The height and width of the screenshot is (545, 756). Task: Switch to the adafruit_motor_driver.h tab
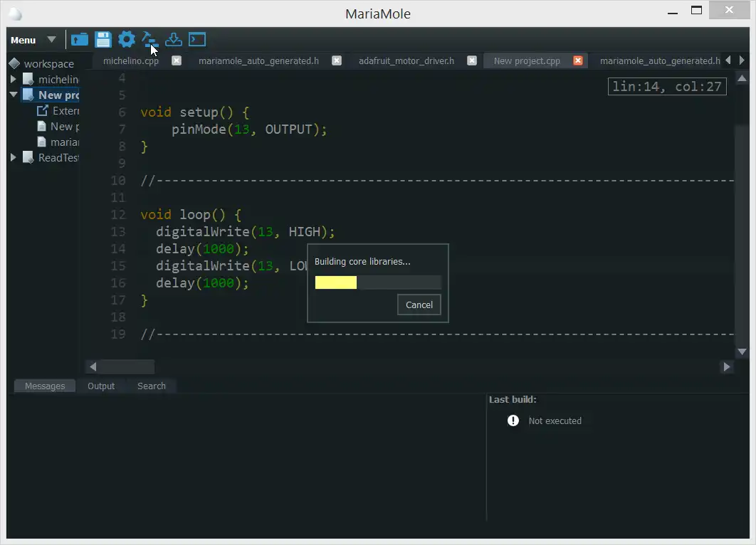click(406, 60)
